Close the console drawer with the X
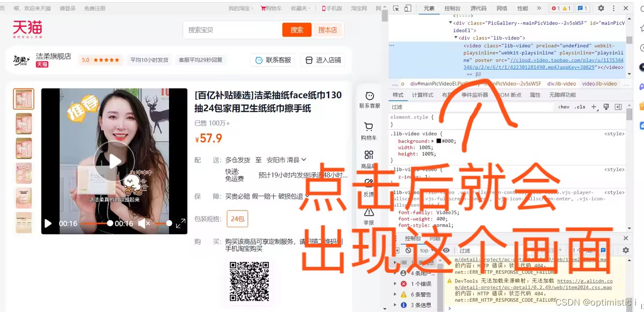 [626, 238]
